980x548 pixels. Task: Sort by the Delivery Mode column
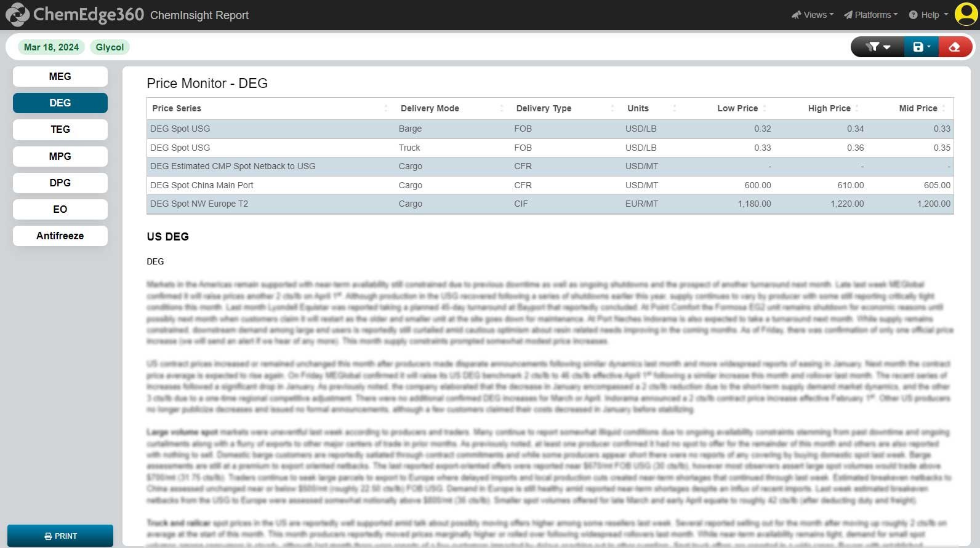[x=452, y=108]
